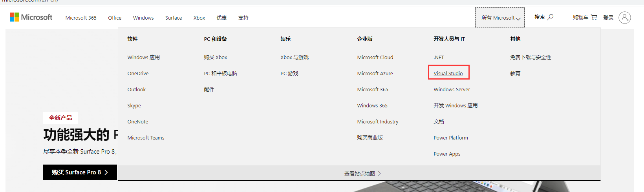Viewport: 644px width, 192px height.
Task: Open Windows Server link
Action: tap(452, 89)
